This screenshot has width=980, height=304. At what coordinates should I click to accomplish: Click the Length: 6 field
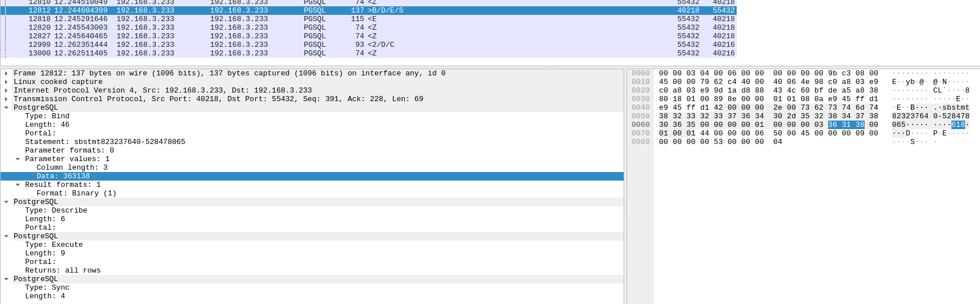coord(45,219)
